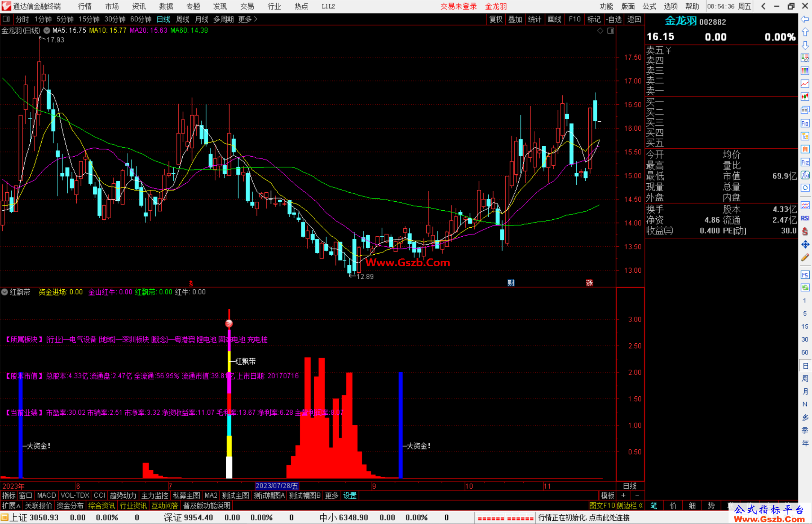Select 5分钟 period in top bar
The width and height of the screenshot is (812, 524).
click(65, 19)
